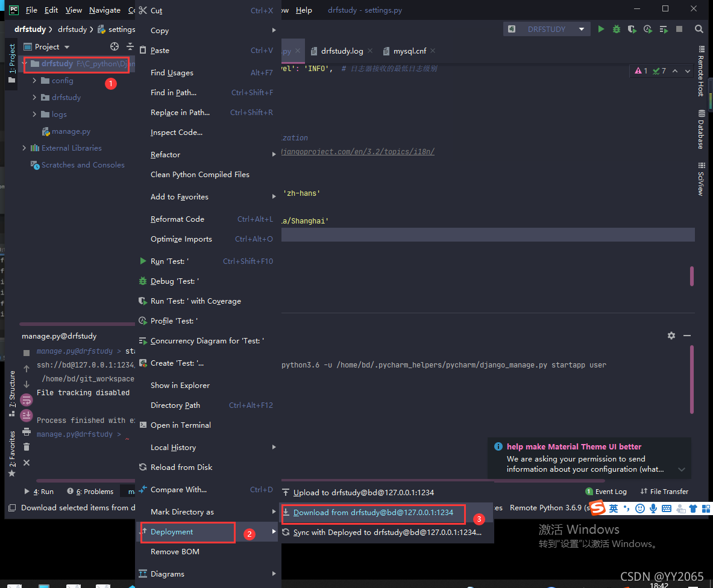Expand the Material Theme notification
Viewport: 713px width, 588px height.
tap(682, 469)
